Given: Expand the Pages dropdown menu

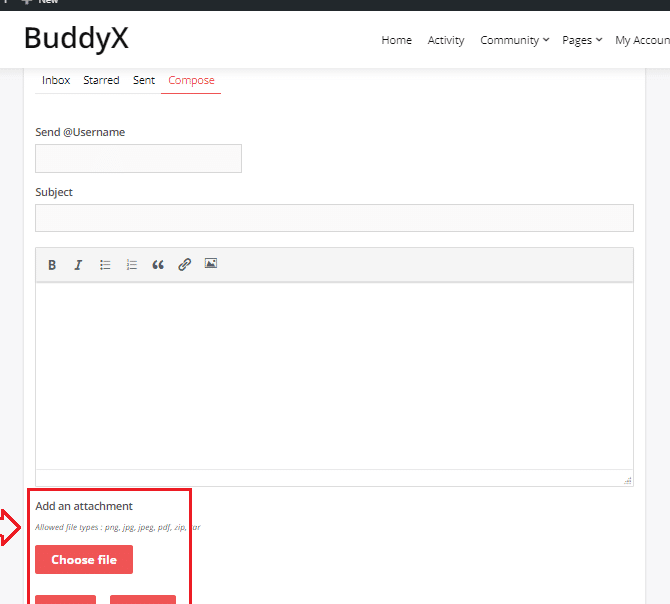Looking at the screenshot, I should 582,40.
